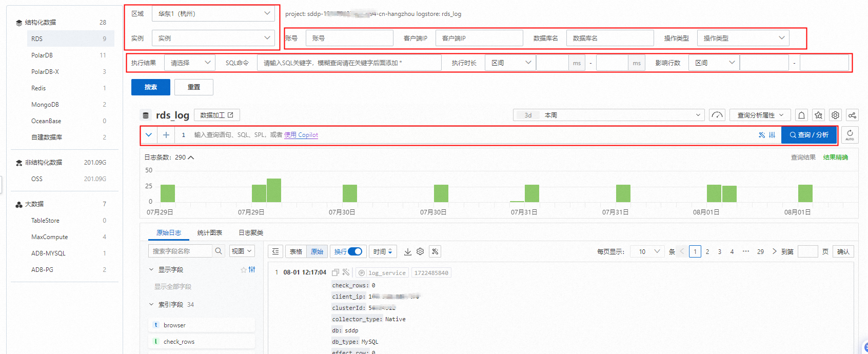Copy the 08-01 12:17:04 log entry
Screen dimensions: 868x354
coord(336,272)
